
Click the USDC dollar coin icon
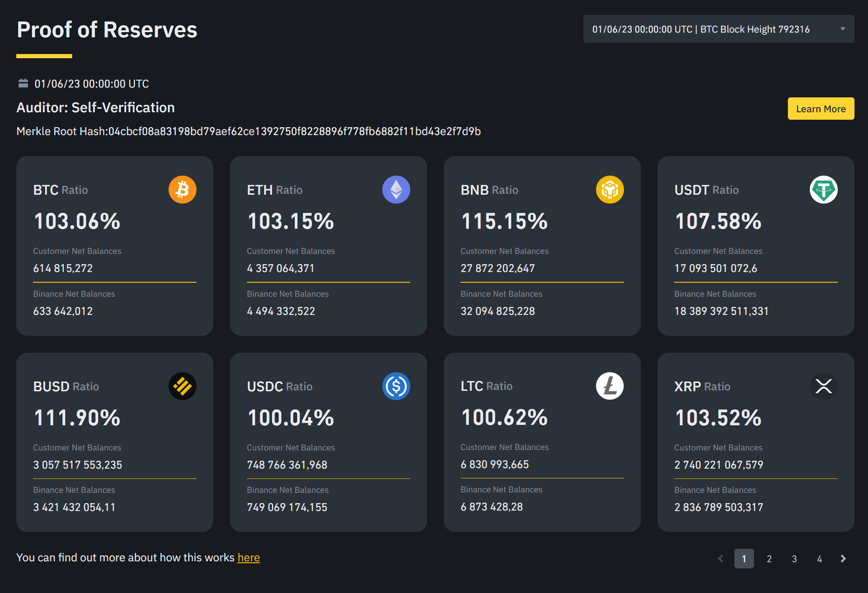point(396,386)
